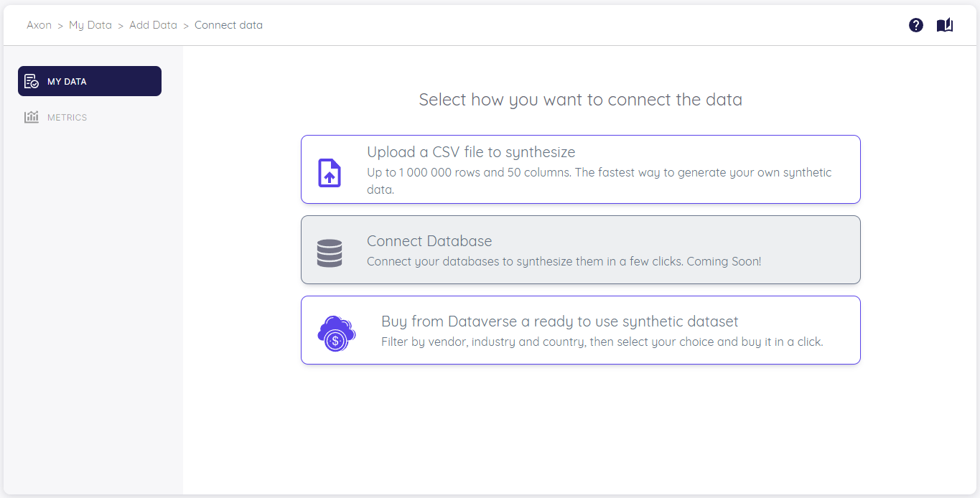This screenshot has width=980, height=498.
Task: Open the documentation book icon
Action: pos(945,25)
